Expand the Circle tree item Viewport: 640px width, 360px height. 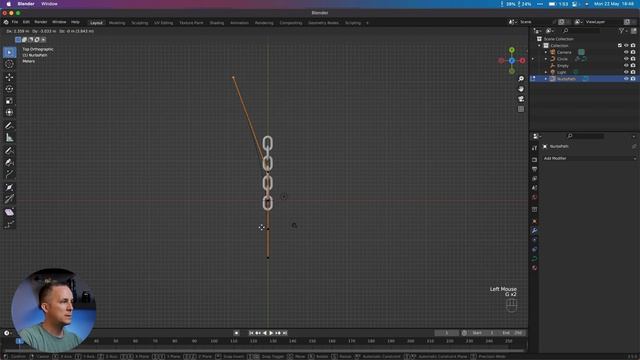pyautogui.click(x=546, y=59)
